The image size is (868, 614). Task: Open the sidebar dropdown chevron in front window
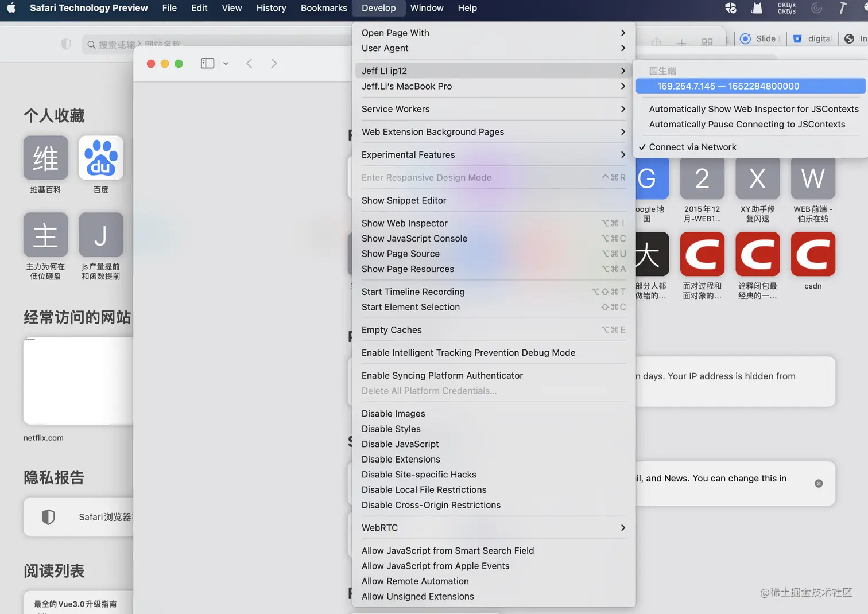pyautogui.click(x=226, y=64)
